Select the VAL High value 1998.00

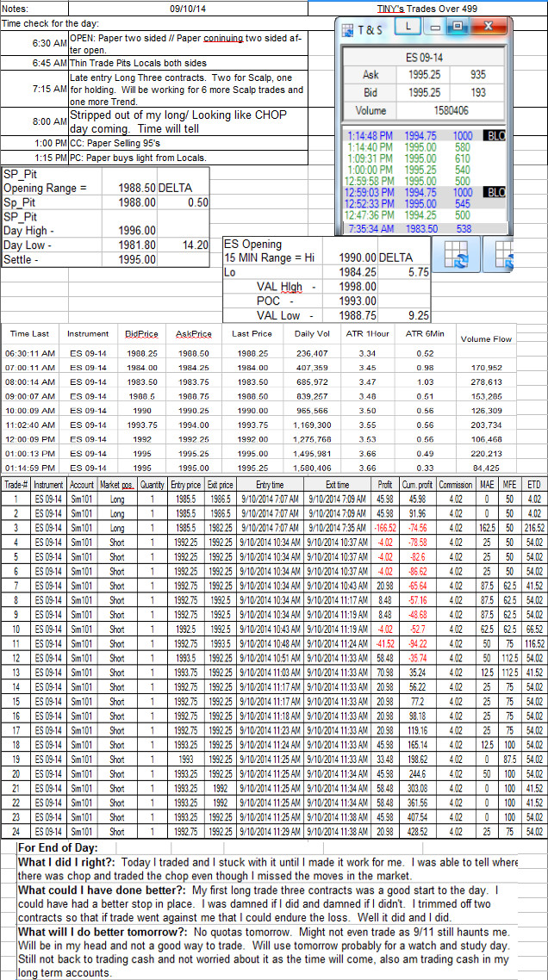(x=358, y=286)
